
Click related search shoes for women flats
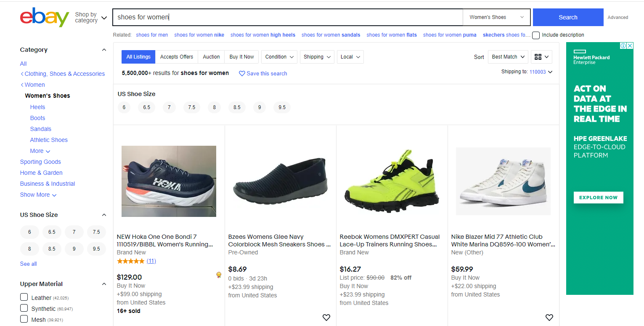point(392,35)
